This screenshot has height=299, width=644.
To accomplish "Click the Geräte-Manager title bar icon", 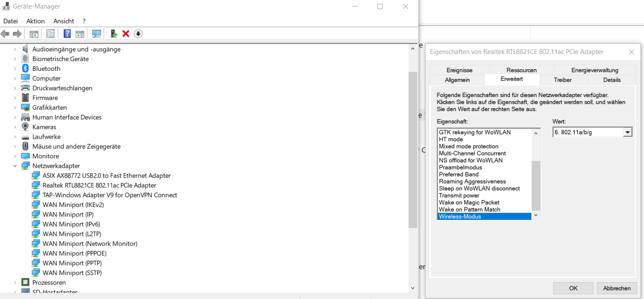I will click(6, 6).
